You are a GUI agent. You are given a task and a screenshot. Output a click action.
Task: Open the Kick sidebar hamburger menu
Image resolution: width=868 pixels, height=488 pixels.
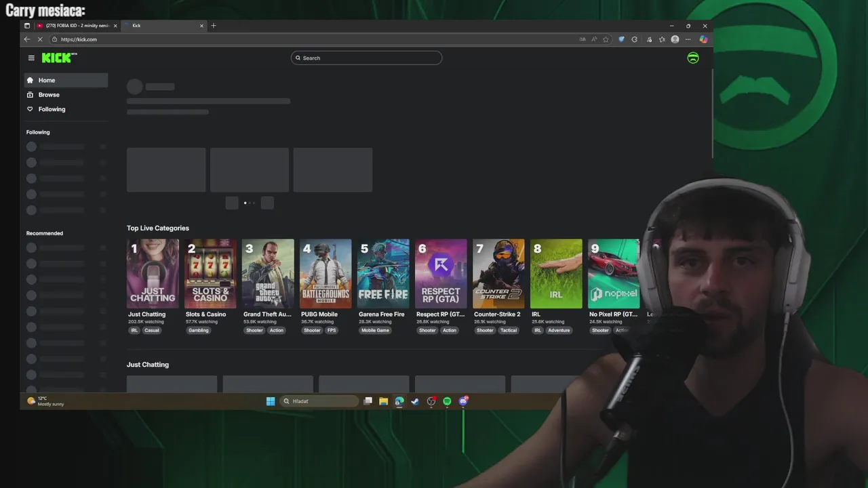click(31, 58)
